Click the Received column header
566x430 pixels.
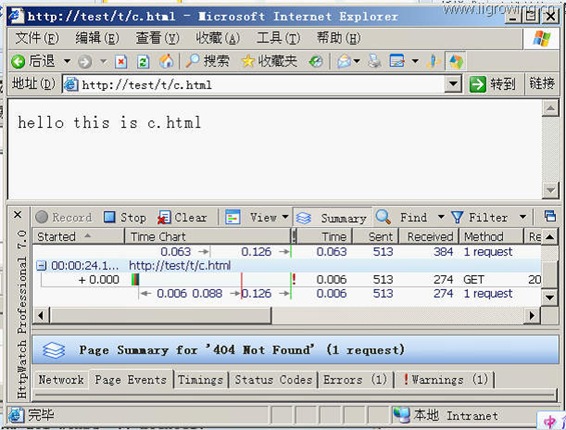click(x=429, y=237)
